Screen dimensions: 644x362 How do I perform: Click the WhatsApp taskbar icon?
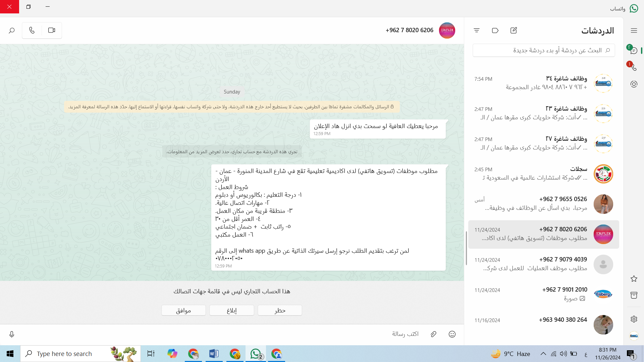[x=256, y=354]
